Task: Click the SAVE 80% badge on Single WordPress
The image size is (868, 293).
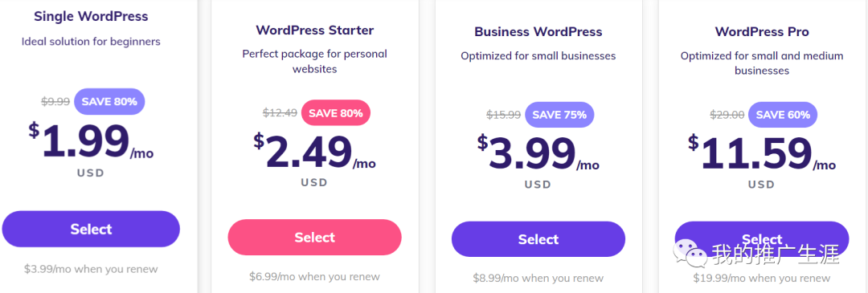Action: (x=109, y=101)
